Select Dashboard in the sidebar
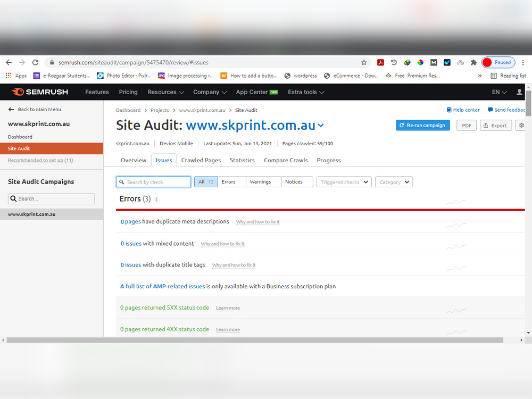 click(x=20, y=137)
